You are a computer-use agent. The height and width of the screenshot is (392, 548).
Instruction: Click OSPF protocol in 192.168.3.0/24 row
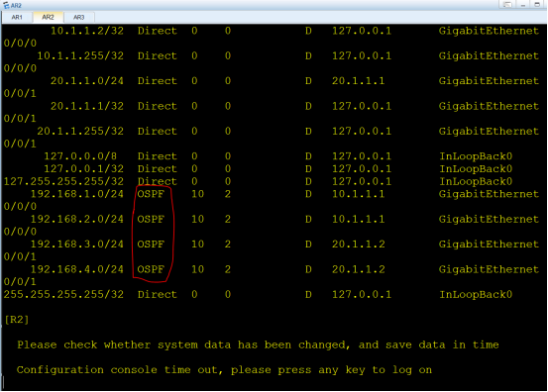tap(151, 245)
